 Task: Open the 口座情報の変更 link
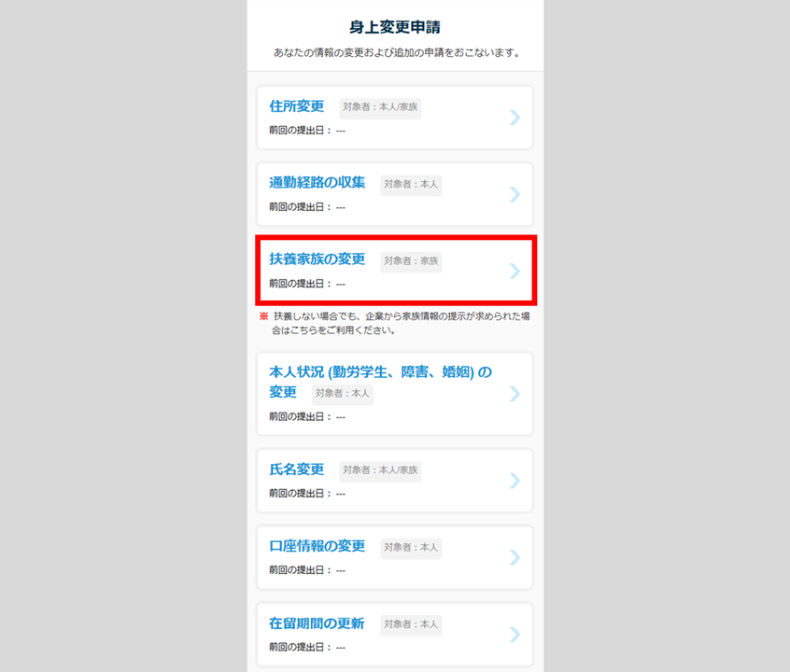click(317, 546)
